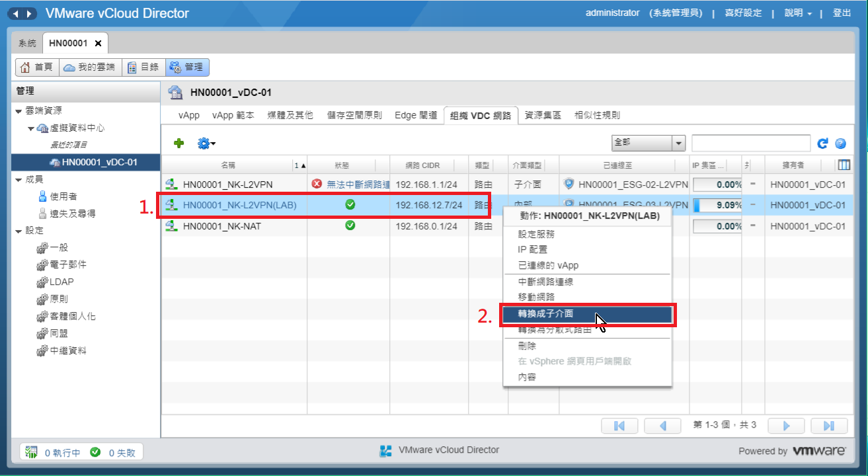Sort by the 名稱 column header
This screenshot has width=868, height=476.
229,165
